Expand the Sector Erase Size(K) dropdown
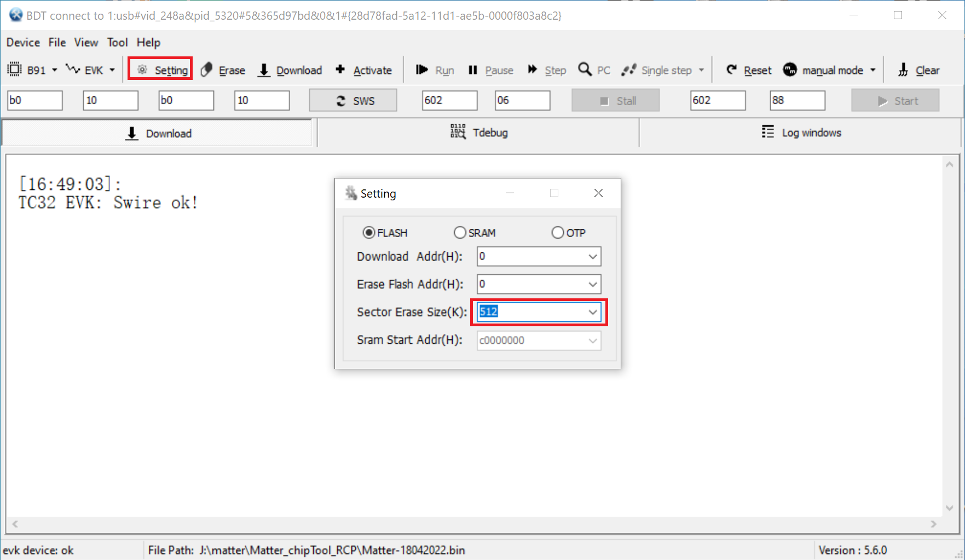 tap(593, 312)
